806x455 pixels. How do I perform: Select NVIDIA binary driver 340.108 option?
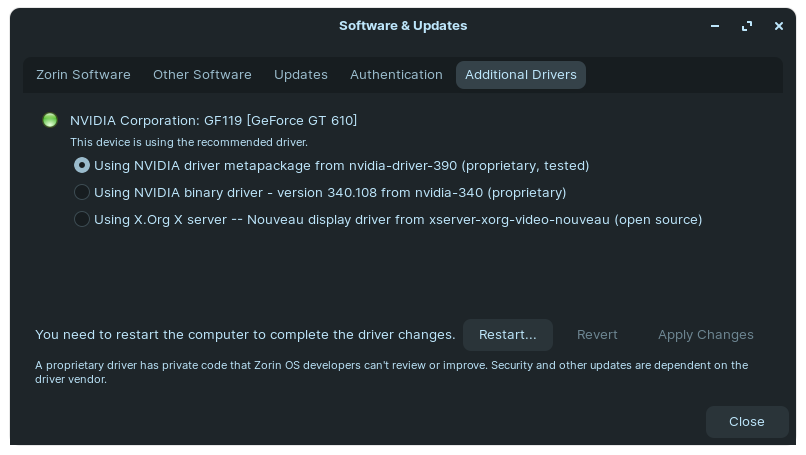click(82, 192)
